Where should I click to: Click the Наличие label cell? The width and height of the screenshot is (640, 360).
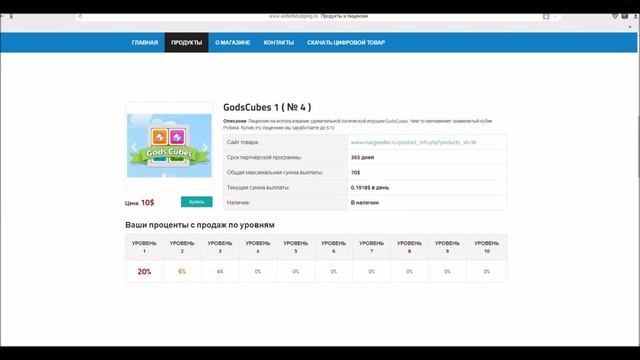285,202
